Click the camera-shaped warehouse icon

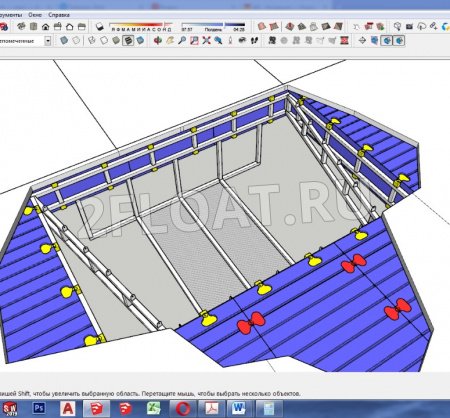tap(410, 26)
